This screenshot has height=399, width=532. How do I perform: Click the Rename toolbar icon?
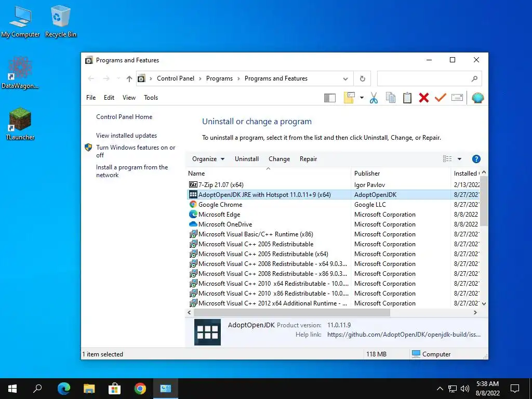(x=457, y=98)
